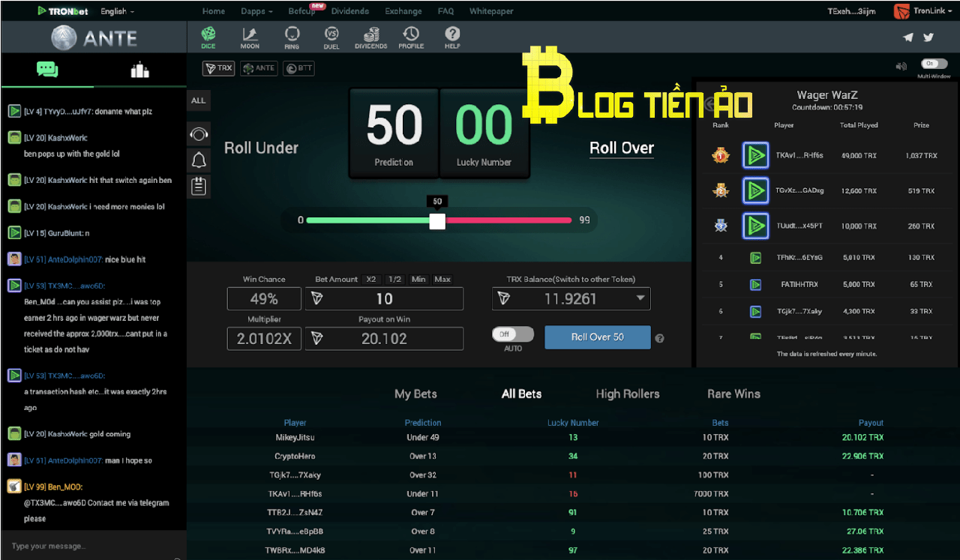Screen dimensions: 960x560
Task: Click the ALL chat filter button
Action: pyautogui.click(x=198, y=100)
